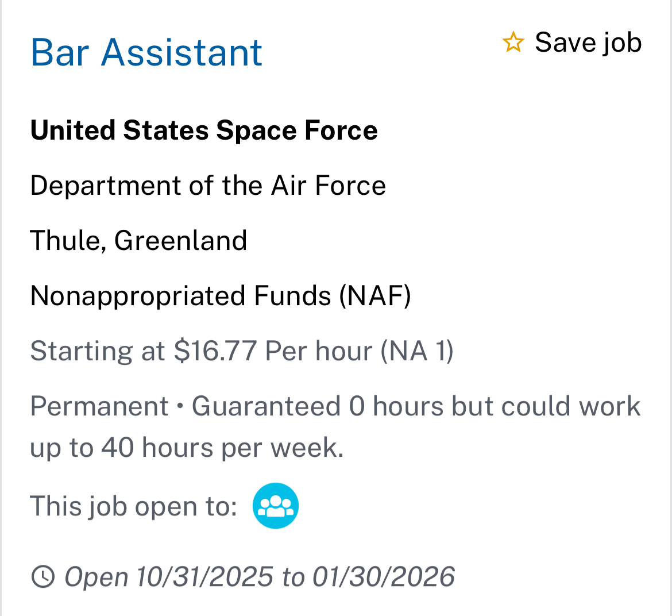672x616 pixels.
Task: Click the open to the public icon
Action: tap(276, 506)
